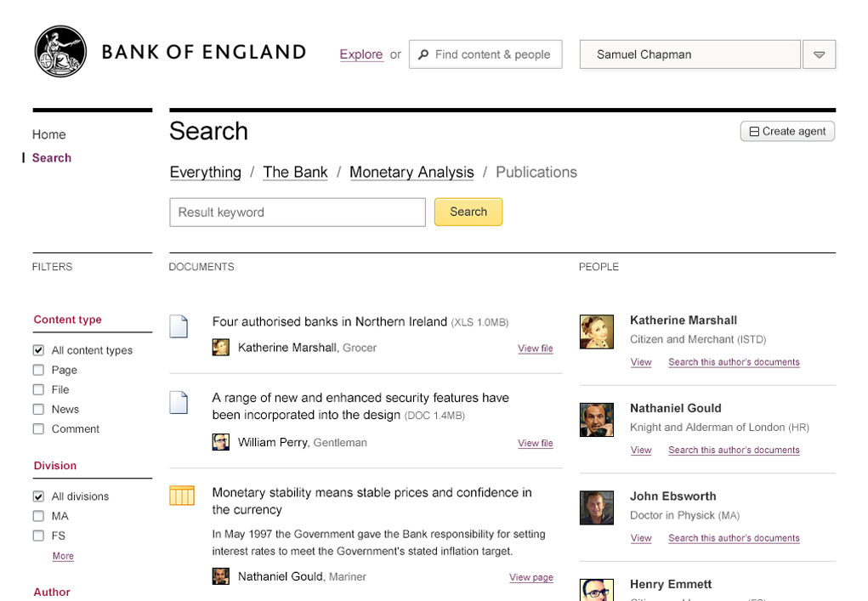
Task: Click John Ebsworth's profile photo
Action: click(597, 507)
